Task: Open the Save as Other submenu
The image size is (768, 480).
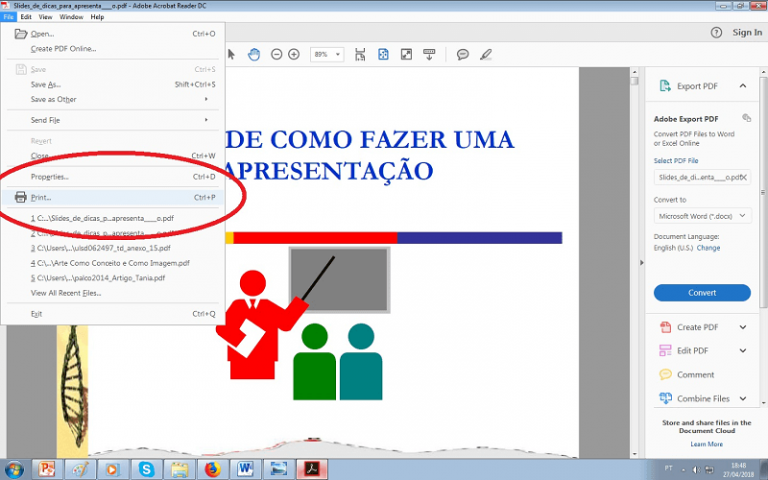Action: 53,99
